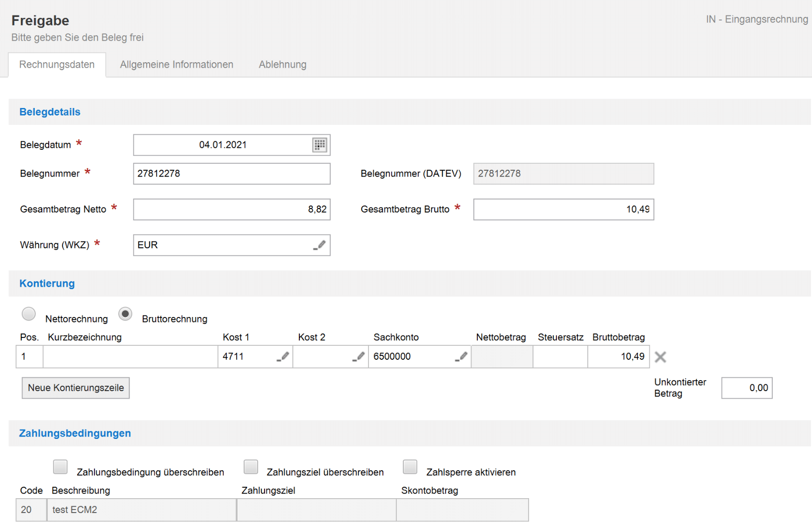Delete Kontierung row 1 with X

tap(660, 357)
